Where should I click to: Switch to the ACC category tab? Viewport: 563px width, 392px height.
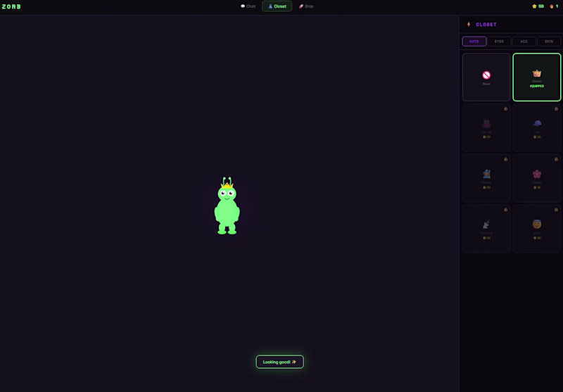click(x=524, y=42)
